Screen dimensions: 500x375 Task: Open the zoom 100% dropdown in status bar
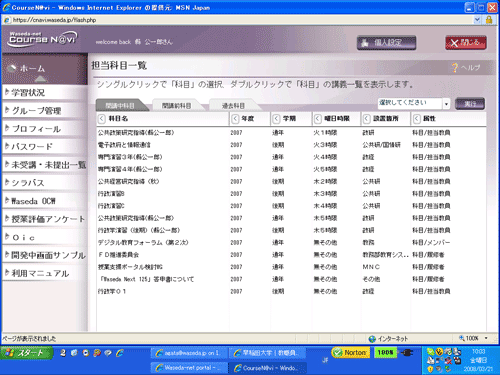486,338
